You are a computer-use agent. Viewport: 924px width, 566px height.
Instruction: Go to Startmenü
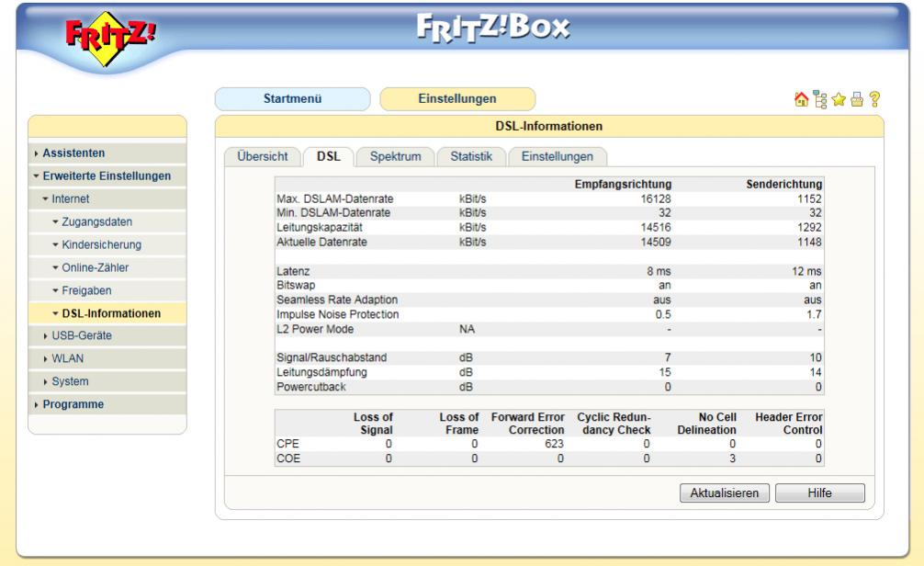(292, 99)
